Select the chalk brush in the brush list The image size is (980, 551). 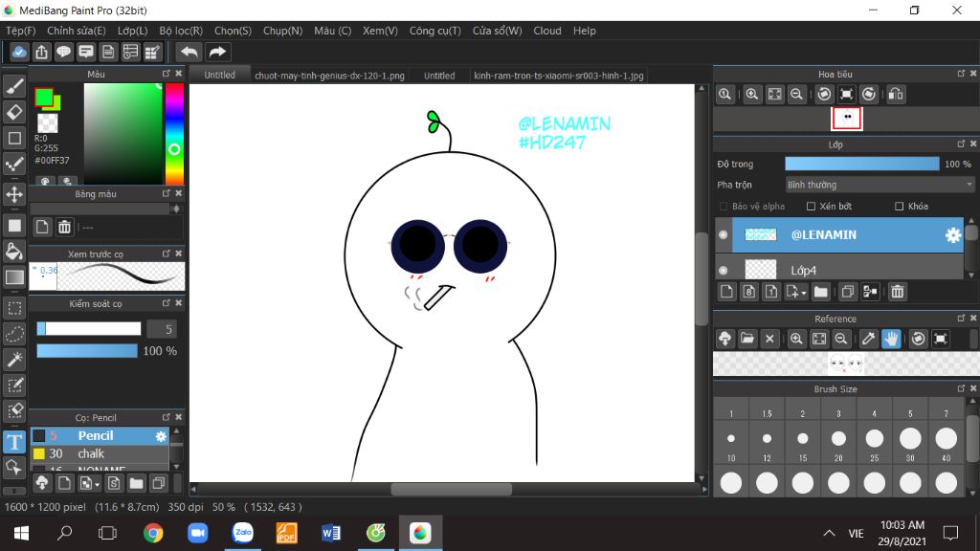point(92,453)
